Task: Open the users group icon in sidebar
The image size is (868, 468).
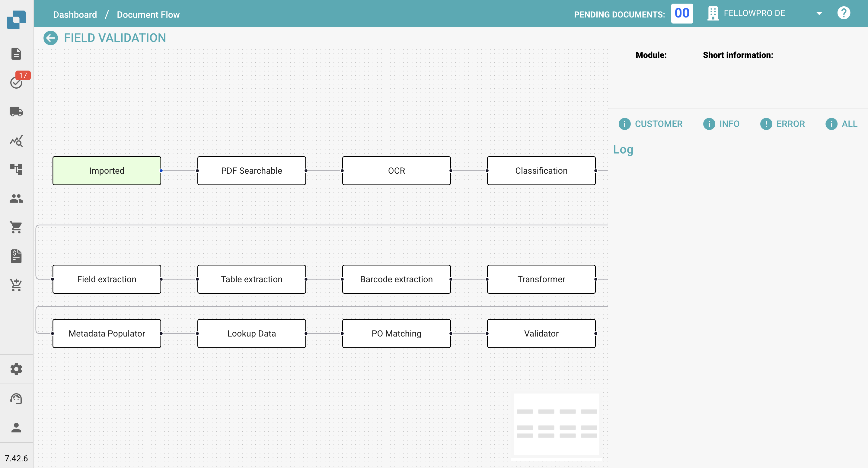Action: pos(16,198)
